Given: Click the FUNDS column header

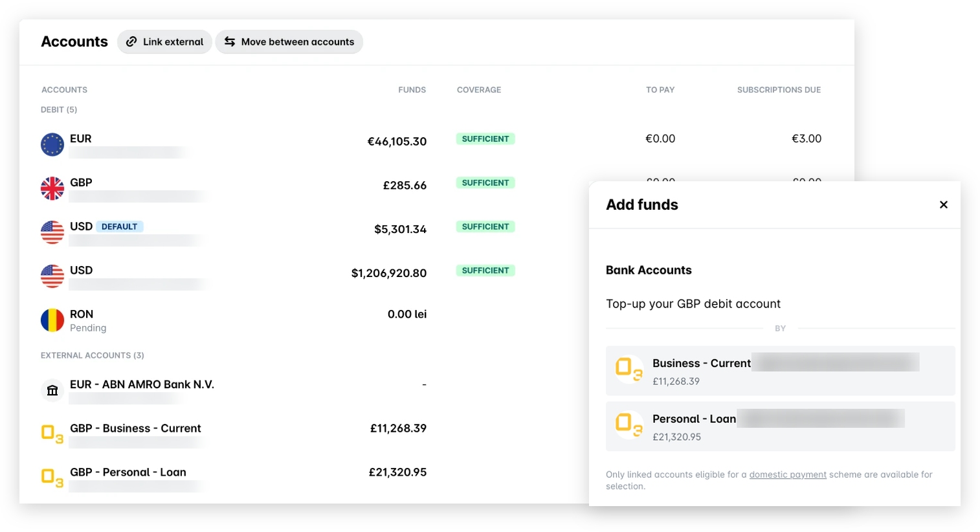Looking at the screenshot, I should click(x=412, y=90).
